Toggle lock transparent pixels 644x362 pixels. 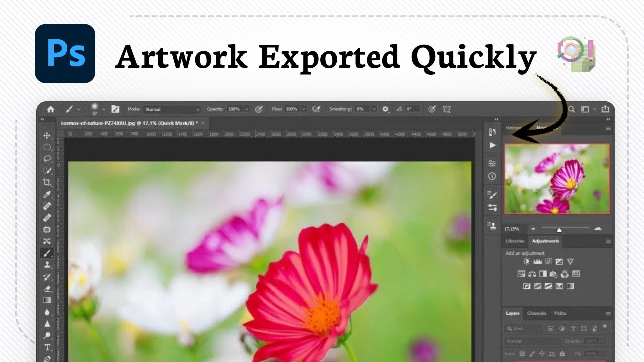[522, 354]
